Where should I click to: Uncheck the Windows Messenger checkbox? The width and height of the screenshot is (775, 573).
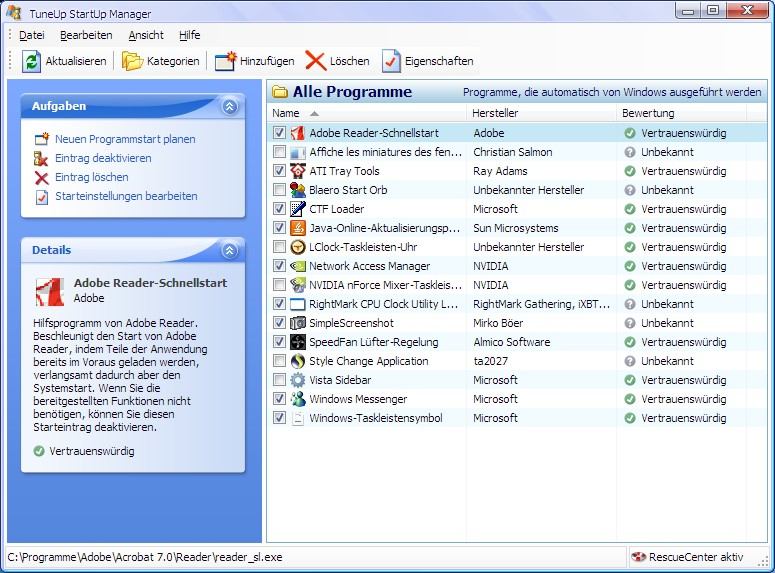[x=279, y=398]
